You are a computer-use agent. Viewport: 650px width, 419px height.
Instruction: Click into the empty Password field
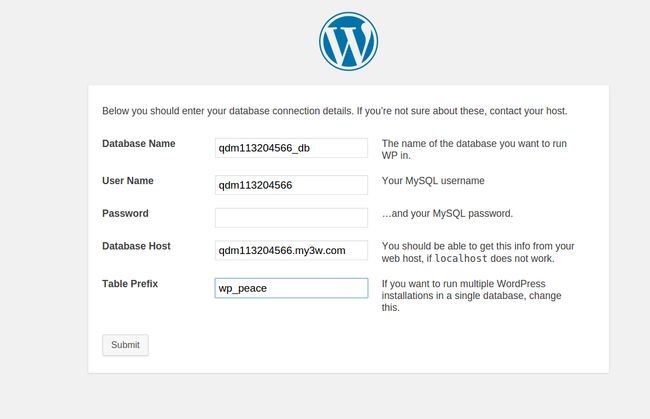(291, 218)
